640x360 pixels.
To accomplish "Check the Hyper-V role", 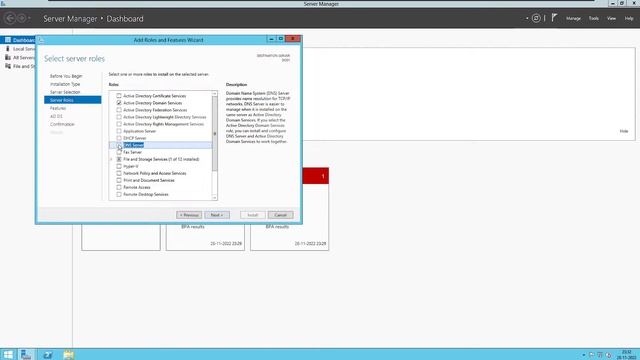I will pos(119,166).
